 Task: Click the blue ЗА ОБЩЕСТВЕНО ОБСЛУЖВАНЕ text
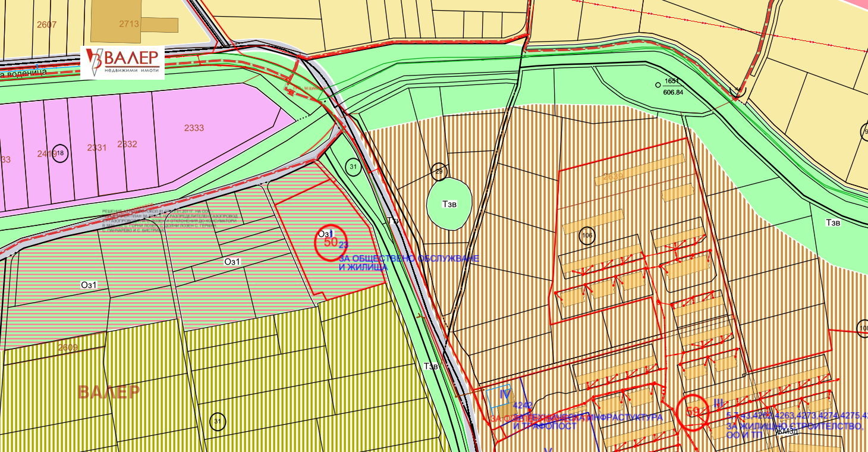(x=408, y=259)
